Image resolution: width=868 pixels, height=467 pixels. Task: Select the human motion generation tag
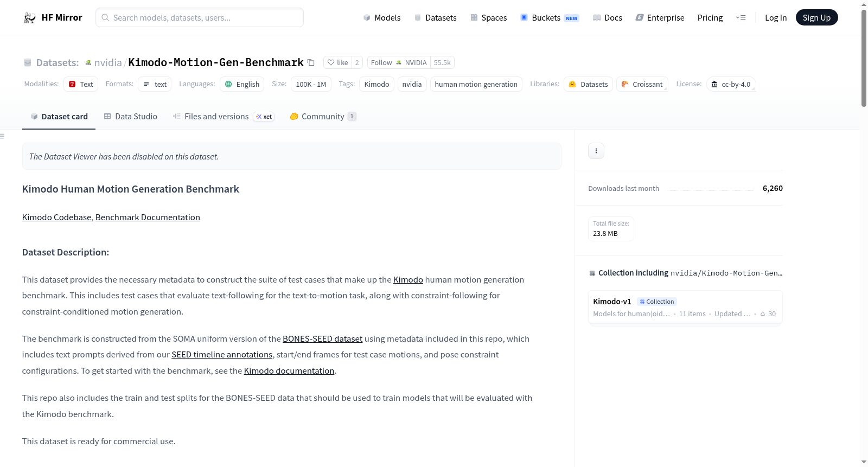(x=476, y=84)
